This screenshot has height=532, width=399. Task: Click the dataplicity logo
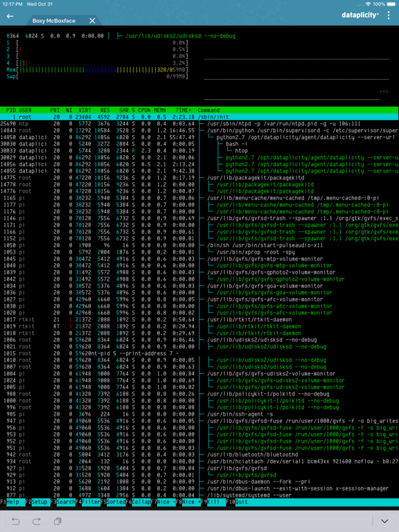[360, 15]
